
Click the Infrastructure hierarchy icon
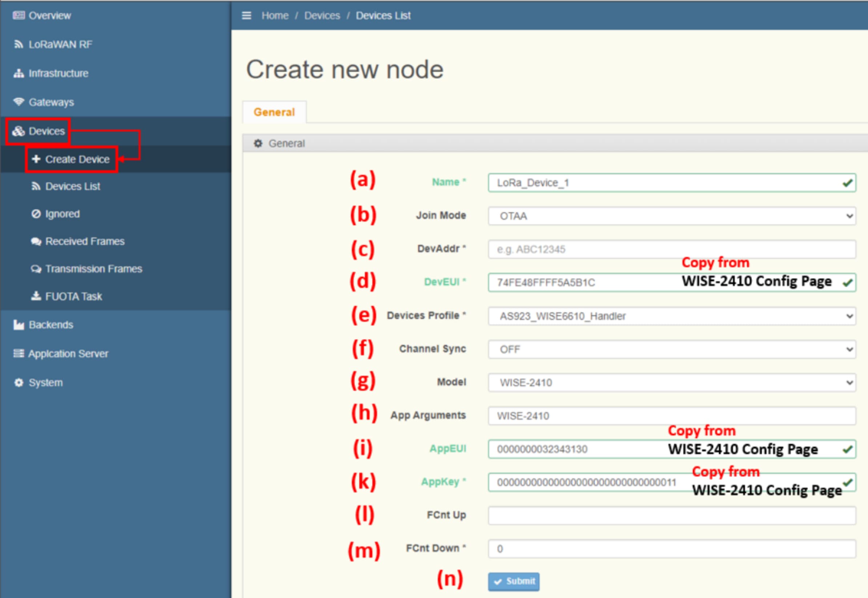click(19, 73)
